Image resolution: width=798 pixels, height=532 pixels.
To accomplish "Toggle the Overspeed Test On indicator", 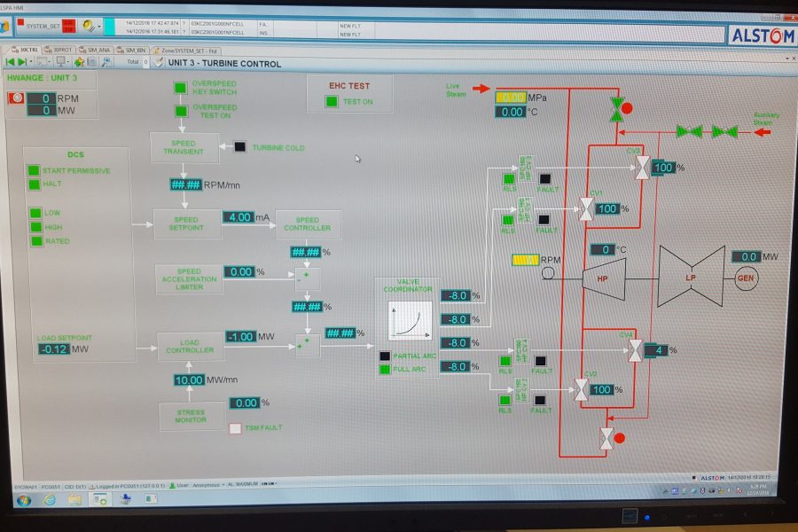I will tap(181, 111).
